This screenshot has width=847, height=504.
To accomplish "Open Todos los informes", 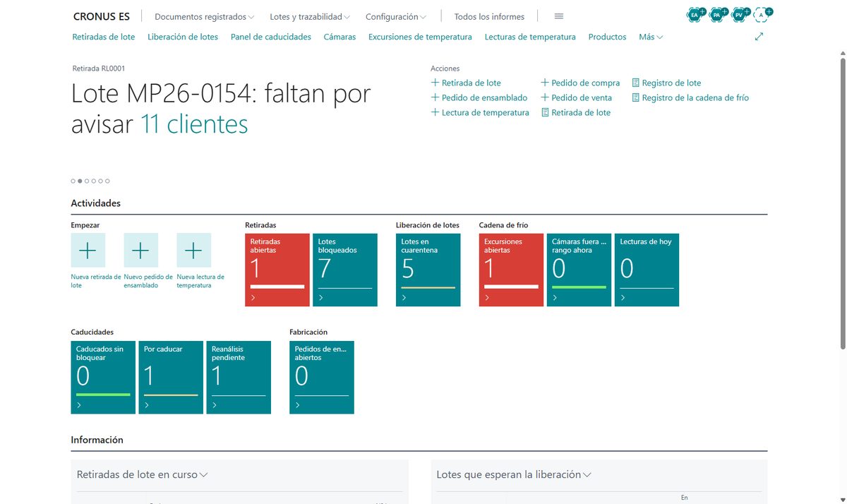I will click(489, 16).
